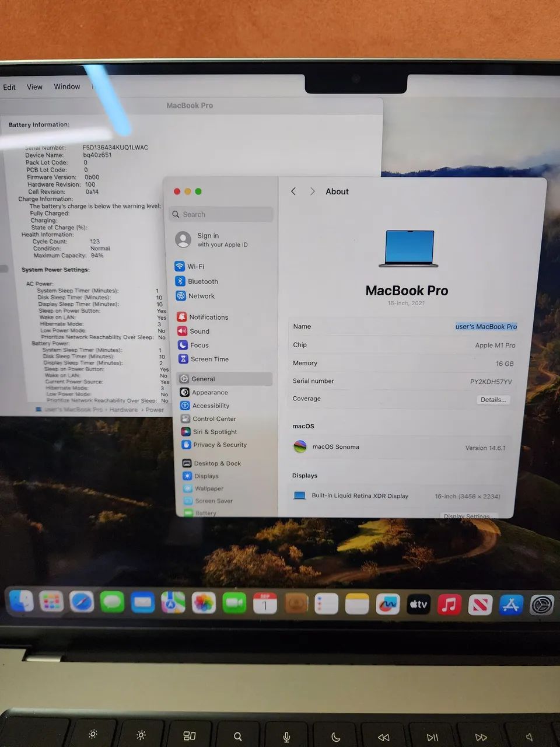Sign in with your Apple ID
Image resolution: width=560 pixels, height=747 pixels.
(222, 239)
